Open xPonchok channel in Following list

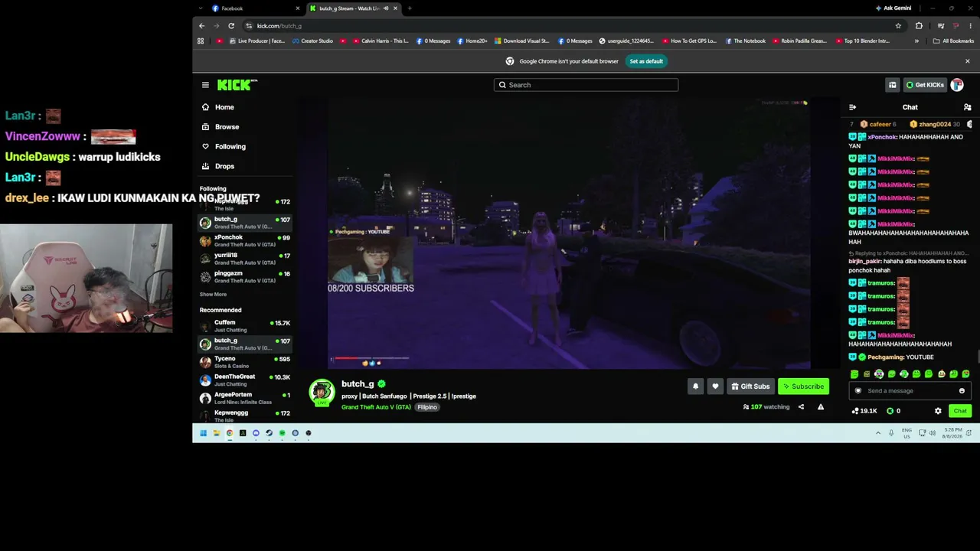pos(245,241)
